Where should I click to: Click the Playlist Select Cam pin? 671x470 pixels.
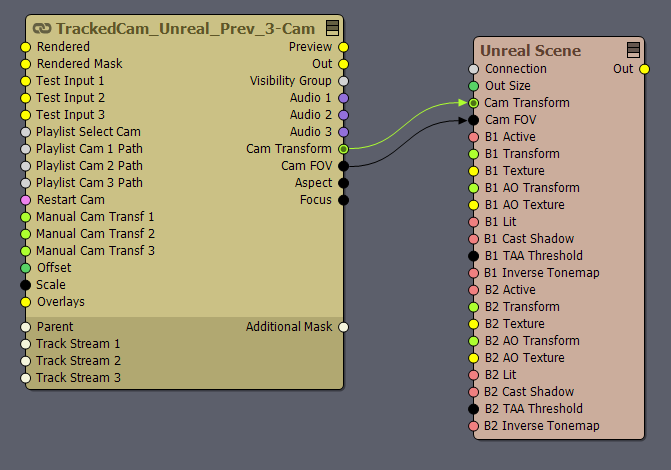click(26, 132)
